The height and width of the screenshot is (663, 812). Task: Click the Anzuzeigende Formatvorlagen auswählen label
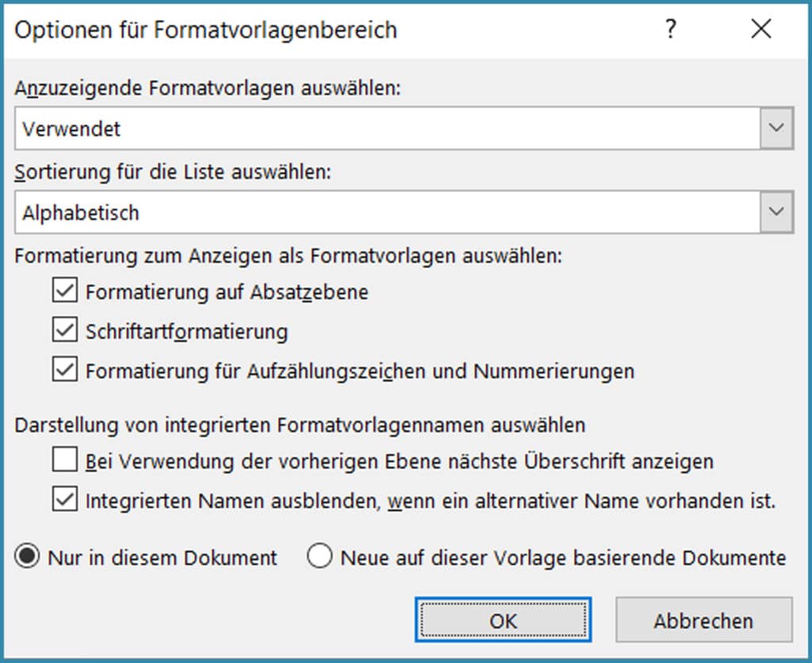209,89
